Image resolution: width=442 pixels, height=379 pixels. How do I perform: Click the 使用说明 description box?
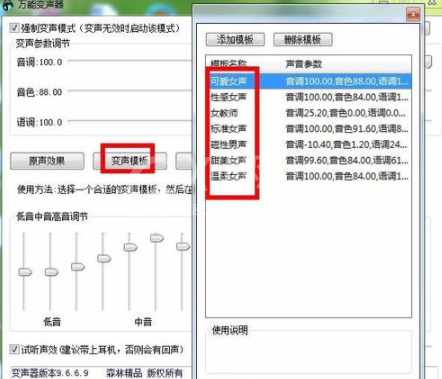click(308, 352)
